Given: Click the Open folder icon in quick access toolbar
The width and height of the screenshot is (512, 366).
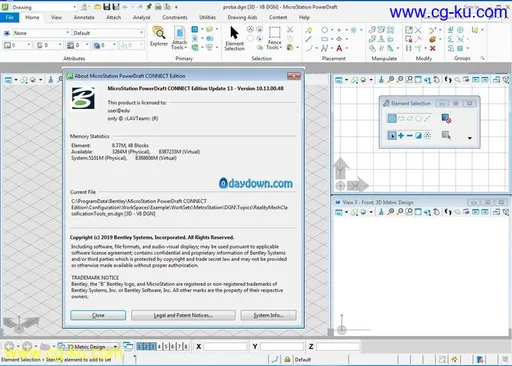Looking at the screenshot, I should 97,7.
